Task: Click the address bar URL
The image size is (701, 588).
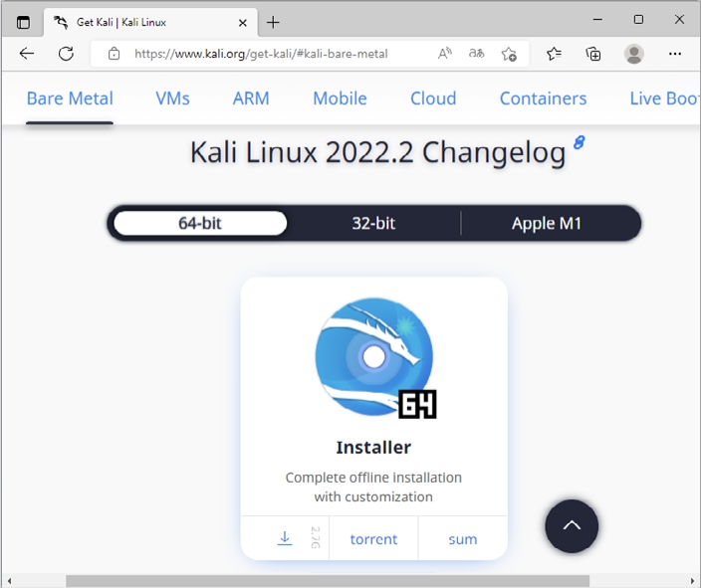Action: pyautogui.click(x=261, y=54)
